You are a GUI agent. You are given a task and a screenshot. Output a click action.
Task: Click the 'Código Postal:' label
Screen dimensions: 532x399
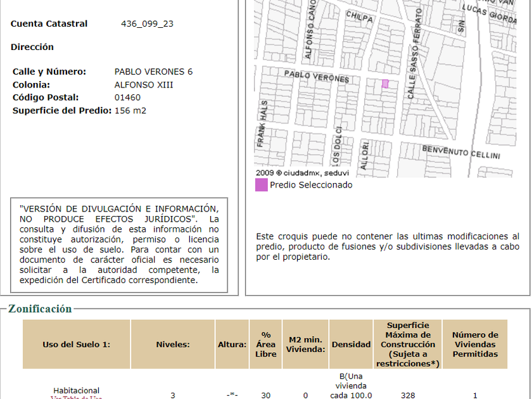point(46,98)
